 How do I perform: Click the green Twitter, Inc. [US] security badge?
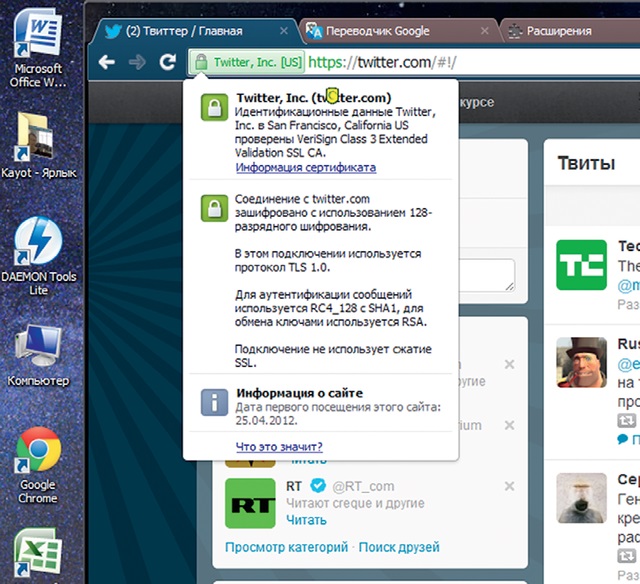coord(247,62)
